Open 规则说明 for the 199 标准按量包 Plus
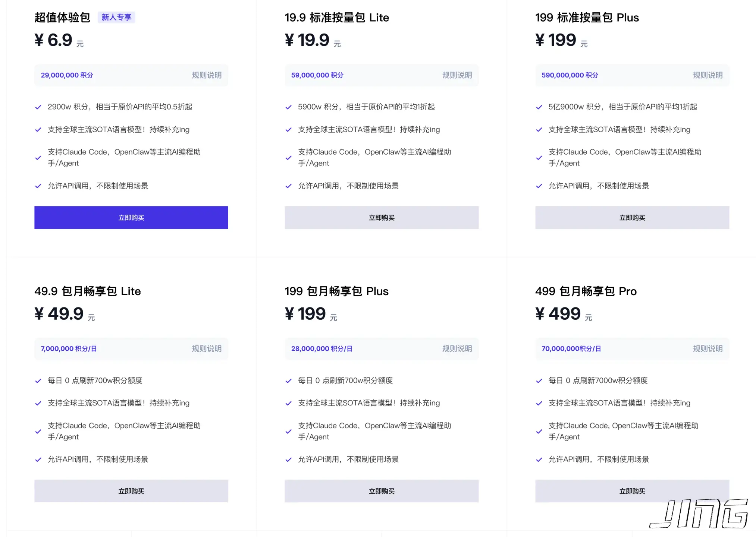Screen dimensions: 756x537 point(707,75)
